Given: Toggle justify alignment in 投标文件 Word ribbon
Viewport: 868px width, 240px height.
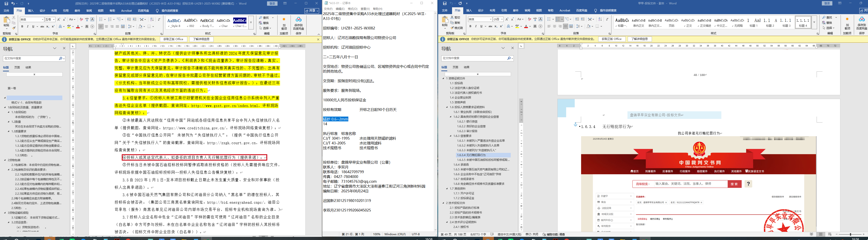Looking at the screenshot, I should (x=565, y=26).
